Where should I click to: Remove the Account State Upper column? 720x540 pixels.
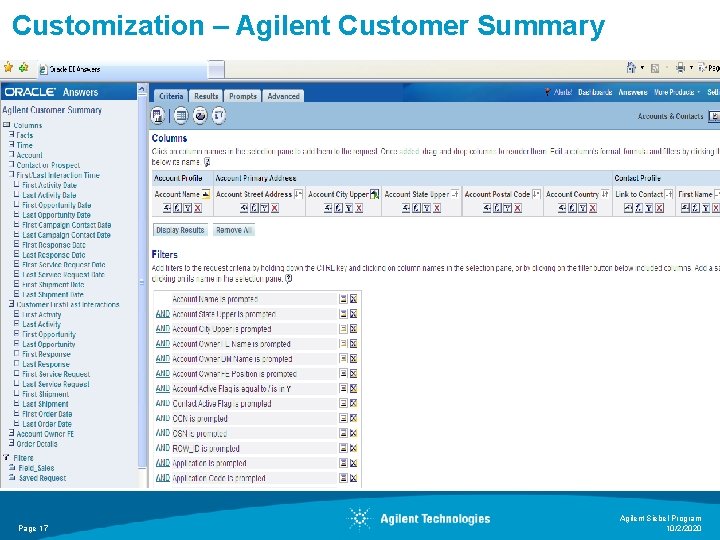tap(437, 208)
